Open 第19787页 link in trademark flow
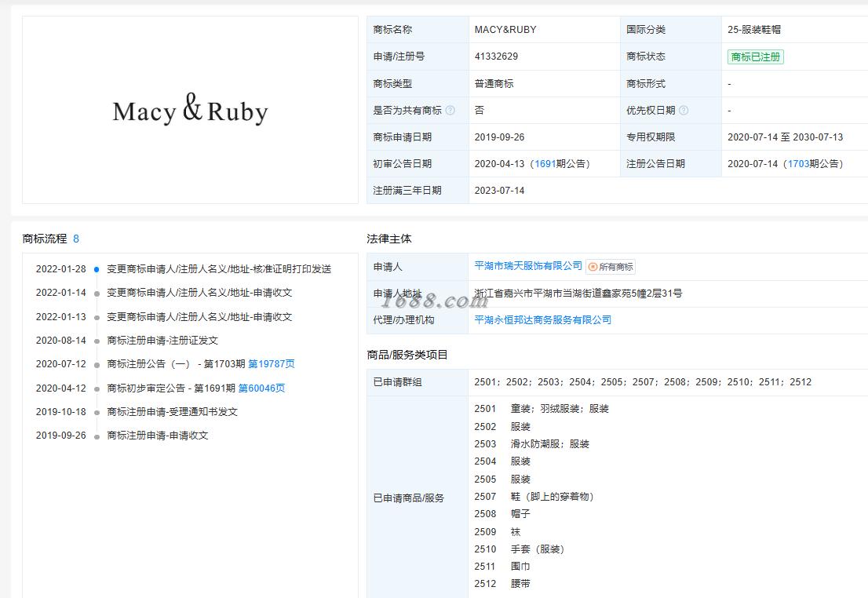Image resolution: width=868 pixels, height=598 pixels. [x=272, y=364]
